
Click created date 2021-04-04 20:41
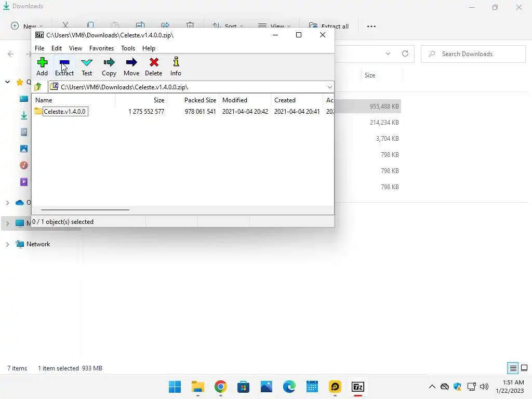pos(297,112)
